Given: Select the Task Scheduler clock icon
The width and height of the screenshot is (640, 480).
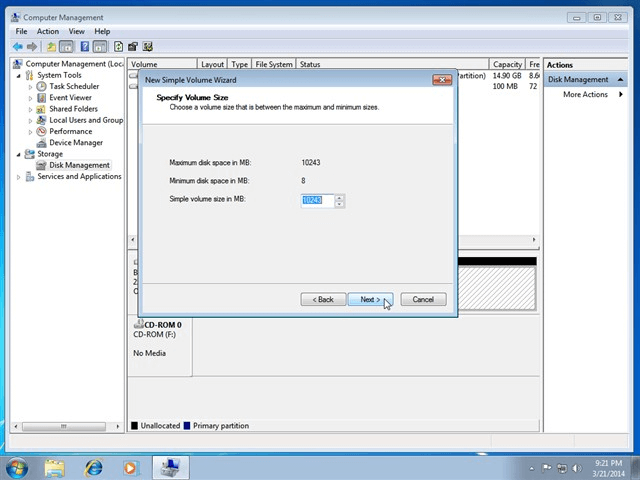Looking at the screenshot, I should coord(41,86).
